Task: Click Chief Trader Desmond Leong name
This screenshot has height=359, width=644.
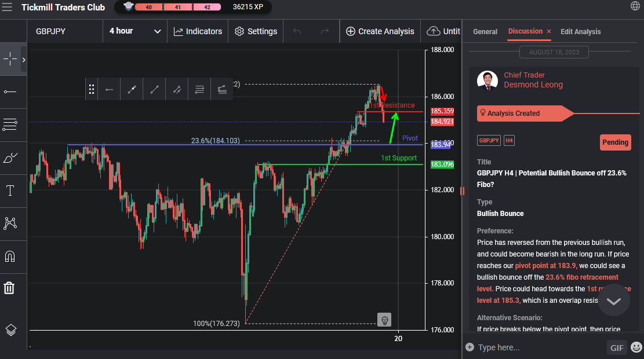Action: pyautogui.click(x=533, y=80)
